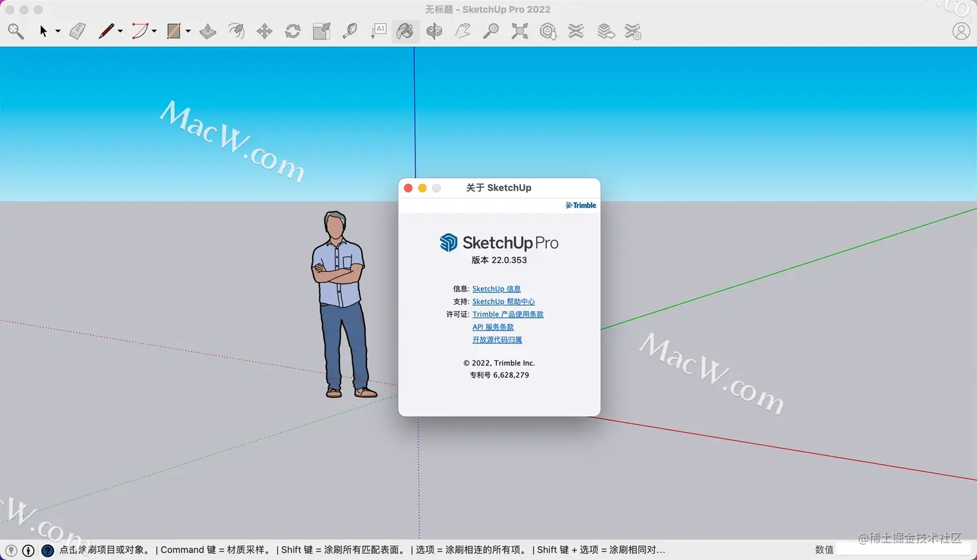Select the Scale tool
The image size is (977, 560).
tap(321, 31)
